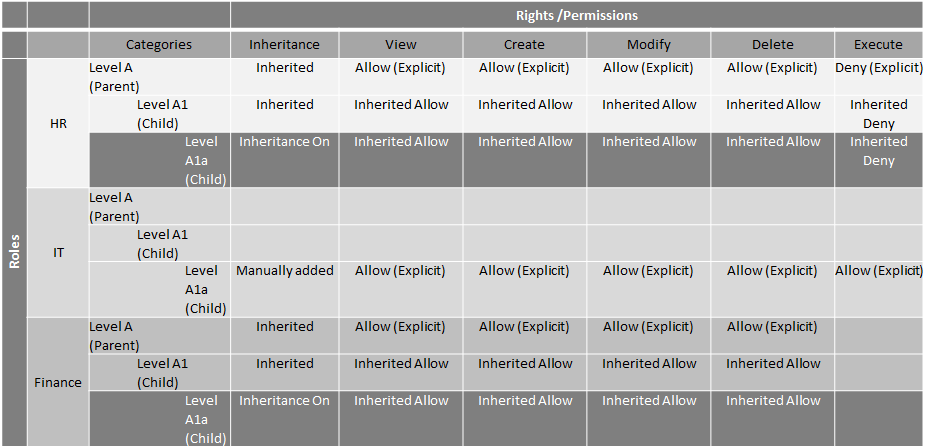Click the IT role cell
Viewport: 926px width, 448px height.
pyautogui.click(x=58, y=252)
